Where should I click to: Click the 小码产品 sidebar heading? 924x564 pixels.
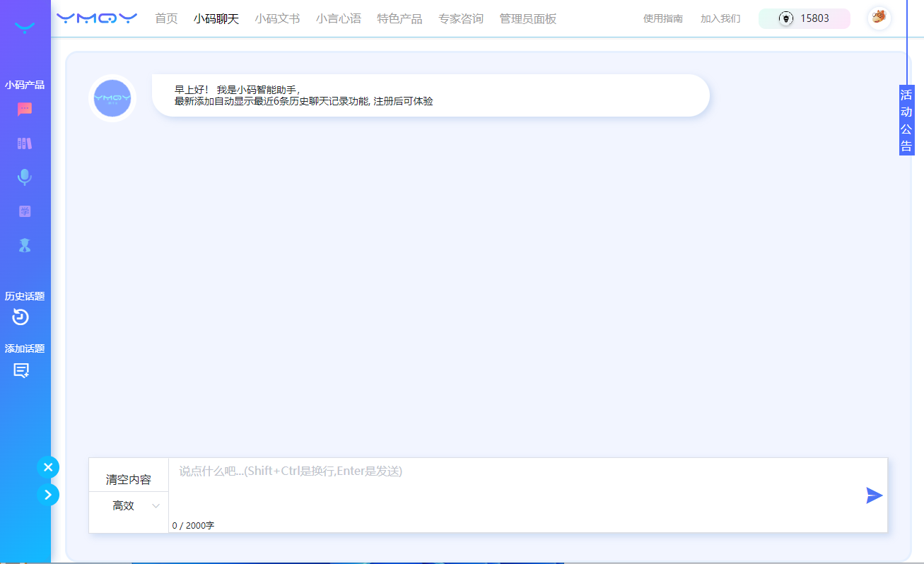[x=25, y=85]
